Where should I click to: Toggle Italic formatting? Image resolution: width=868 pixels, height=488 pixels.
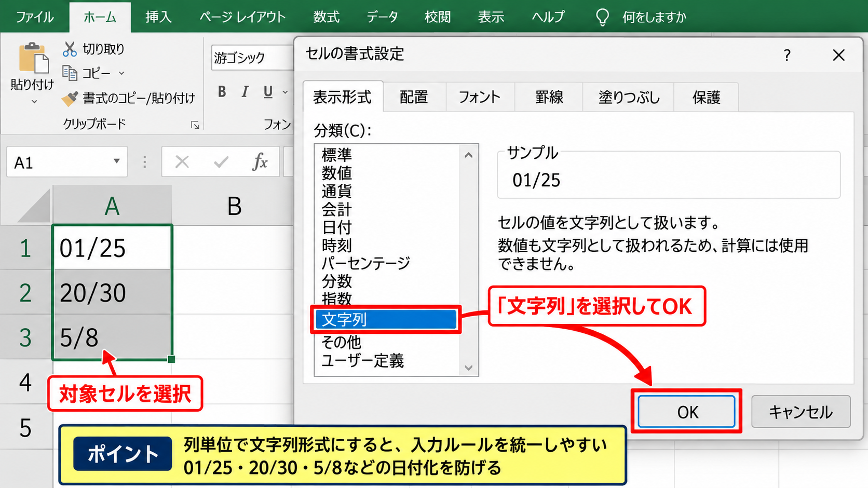tap(245, 92)
